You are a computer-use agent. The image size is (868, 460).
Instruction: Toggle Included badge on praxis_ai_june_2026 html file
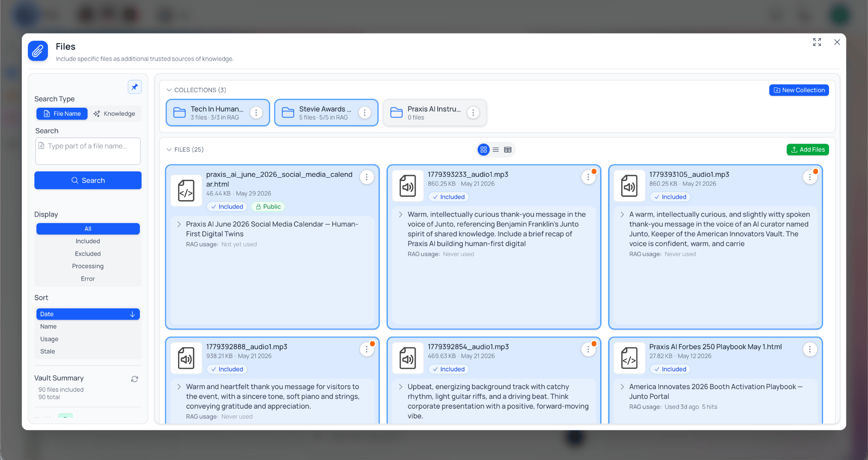pyautogui.click(x=227, y=206)
